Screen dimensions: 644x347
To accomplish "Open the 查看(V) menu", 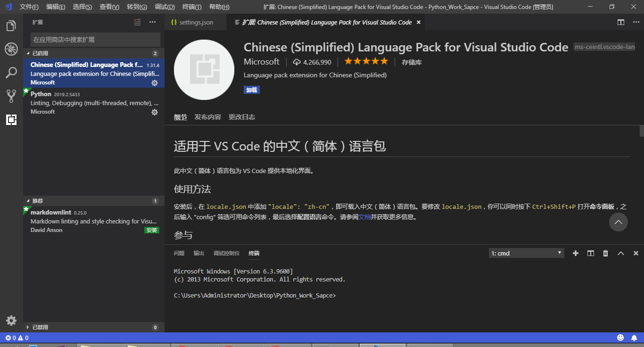I will click(110, 7).
